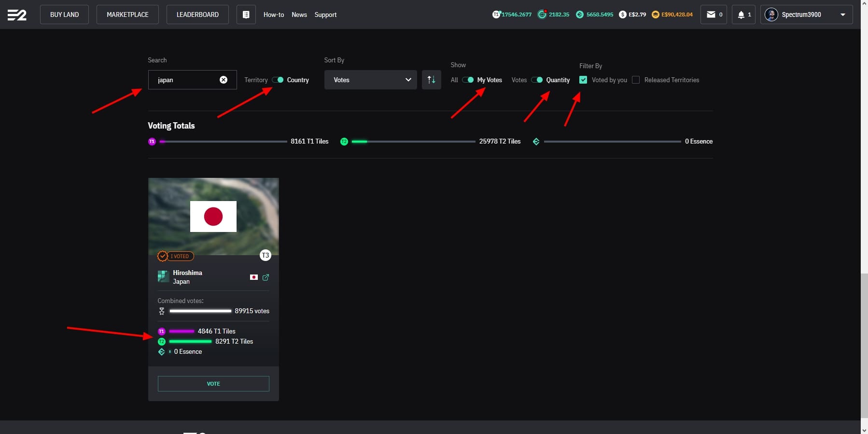
Task: Open the document icon next to Leaderboard
Action: pos(246,14)
